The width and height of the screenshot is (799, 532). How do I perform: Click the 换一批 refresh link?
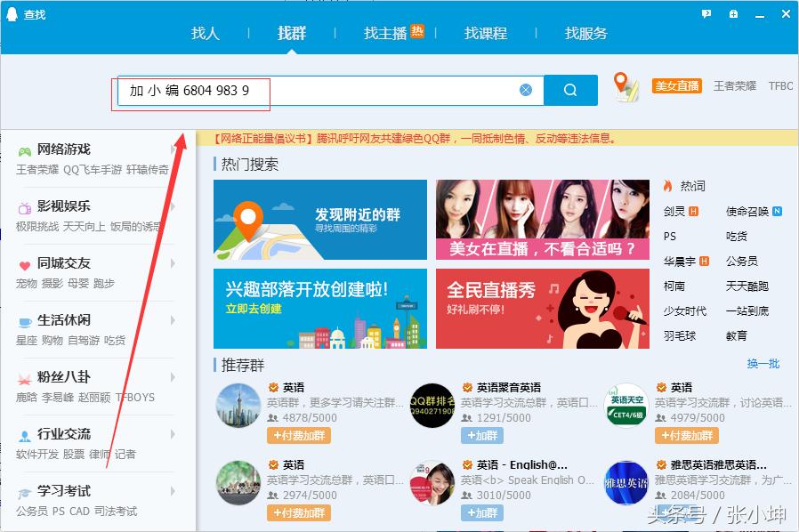(763, 364)
